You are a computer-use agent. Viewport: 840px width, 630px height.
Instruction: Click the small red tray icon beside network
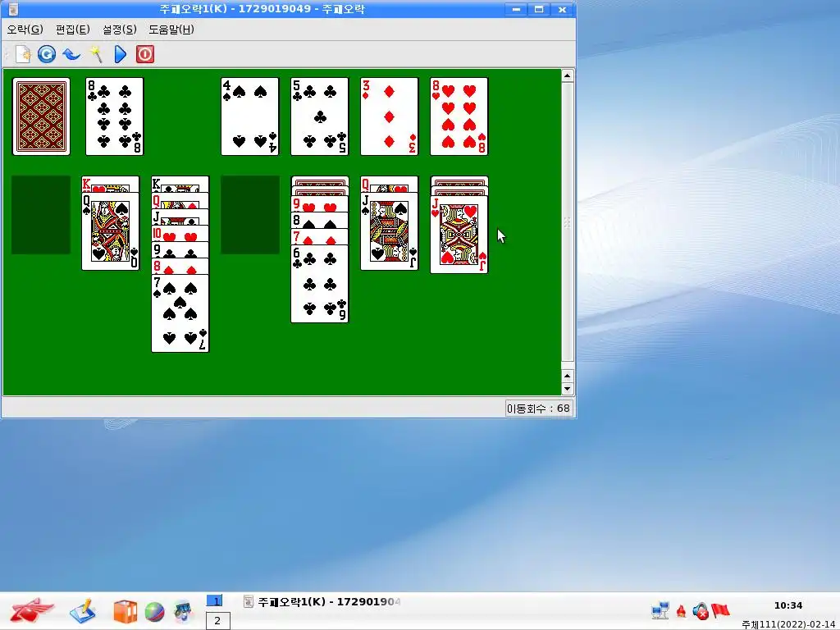click(x=681, y=610)
